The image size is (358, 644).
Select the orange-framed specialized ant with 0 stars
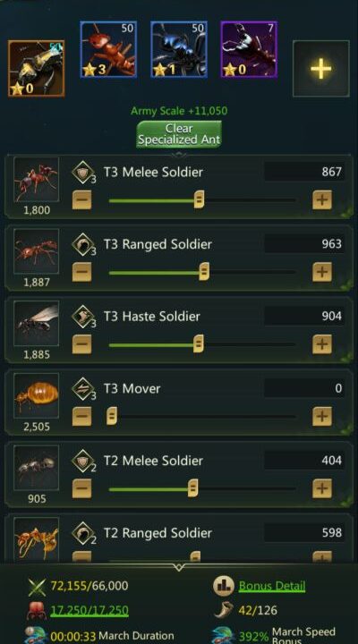[x=36, y=69]
